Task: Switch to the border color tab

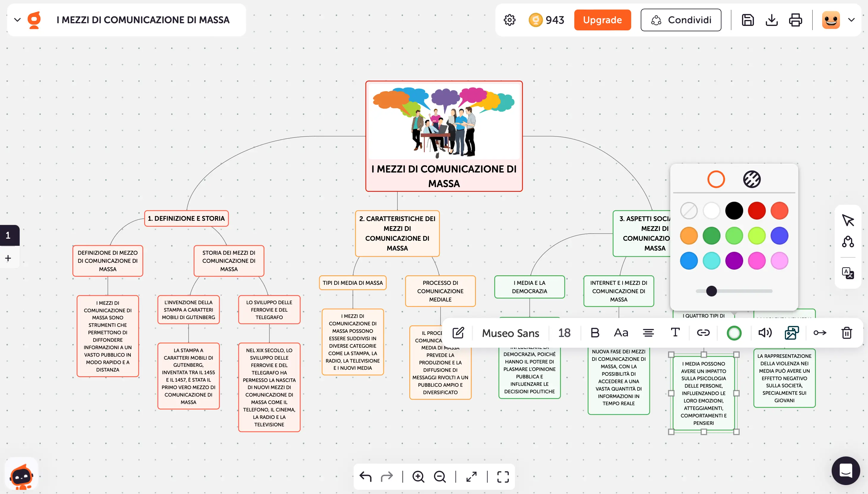Action: (716, 179)
